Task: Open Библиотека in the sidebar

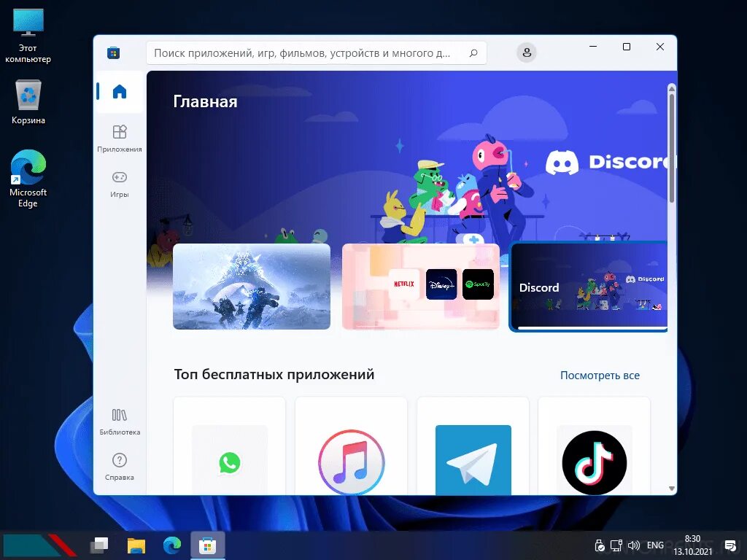Action: pos(120,422)
